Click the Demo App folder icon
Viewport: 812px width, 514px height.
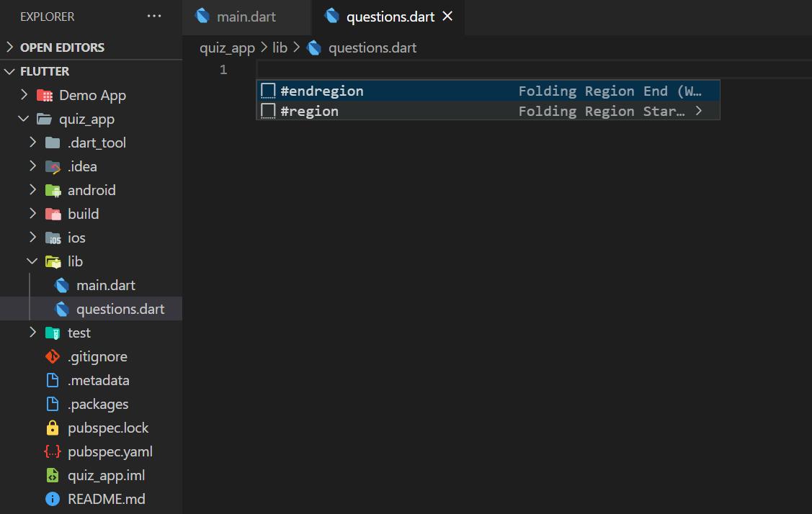(x=45, y=96)
